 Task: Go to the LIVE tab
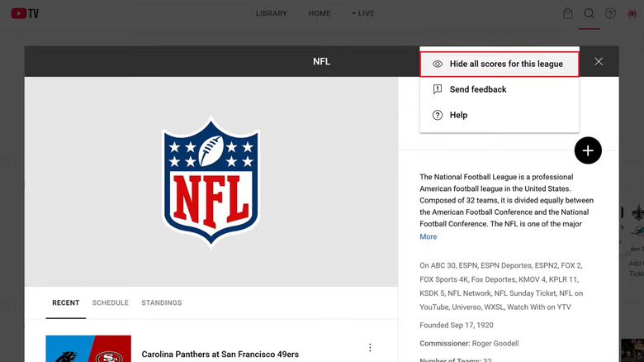pyautogui.click(x=363, y=13)
